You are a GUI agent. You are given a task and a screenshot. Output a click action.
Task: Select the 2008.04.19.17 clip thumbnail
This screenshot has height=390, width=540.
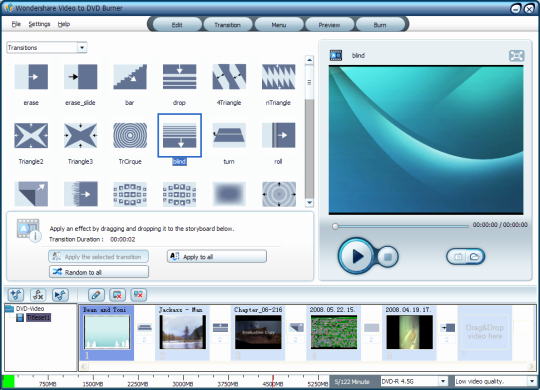click(409, 332)
